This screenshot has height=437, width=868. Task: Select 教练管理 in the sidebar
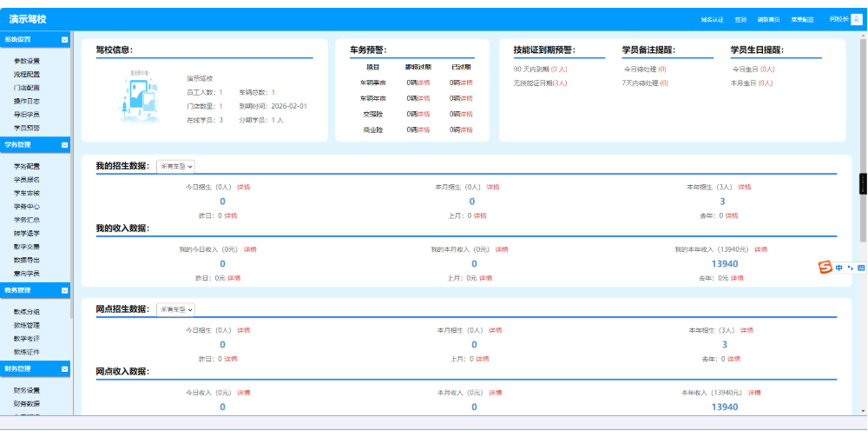(x=27, y=326)
